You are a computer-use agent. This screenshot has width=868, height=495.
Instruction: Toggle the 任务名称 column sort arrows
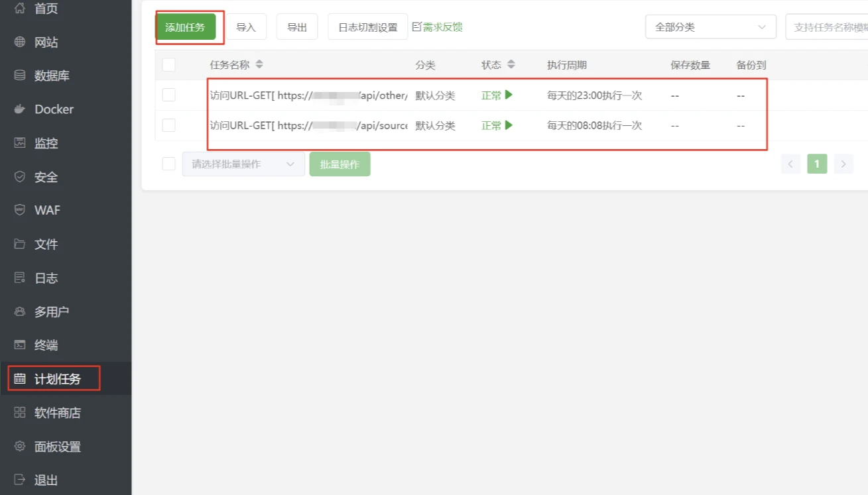coord(259,64)
